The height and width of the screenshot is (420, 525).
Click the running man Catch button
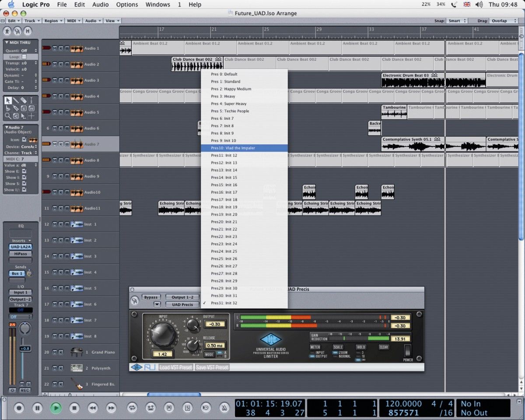click(x=7, y=31)
